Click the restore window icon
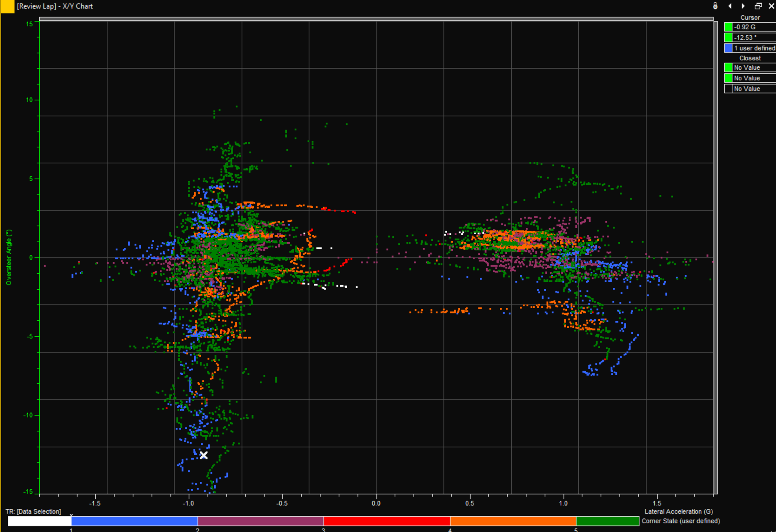 click(758, 6)
